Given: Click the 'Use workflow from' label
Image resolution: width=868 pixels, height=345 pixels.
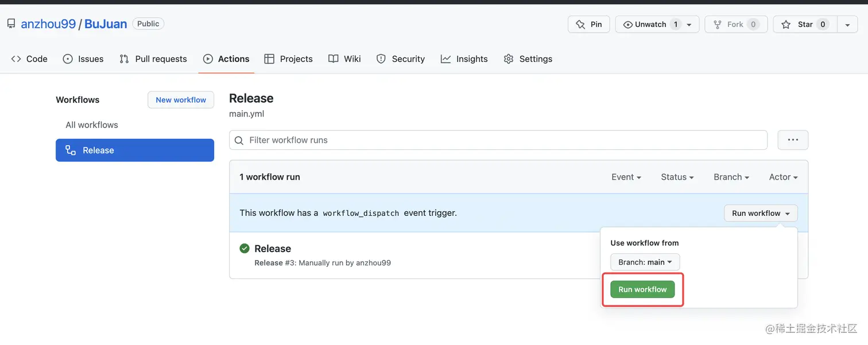Looking at the screenshot, I should click(645, 243).
